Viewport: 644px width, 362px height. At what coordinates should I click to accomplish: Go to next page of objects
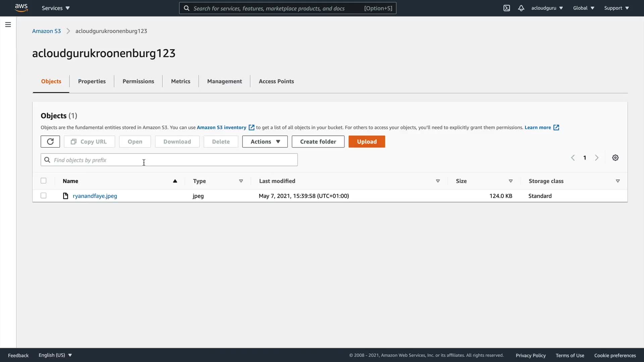coord(596,158)
